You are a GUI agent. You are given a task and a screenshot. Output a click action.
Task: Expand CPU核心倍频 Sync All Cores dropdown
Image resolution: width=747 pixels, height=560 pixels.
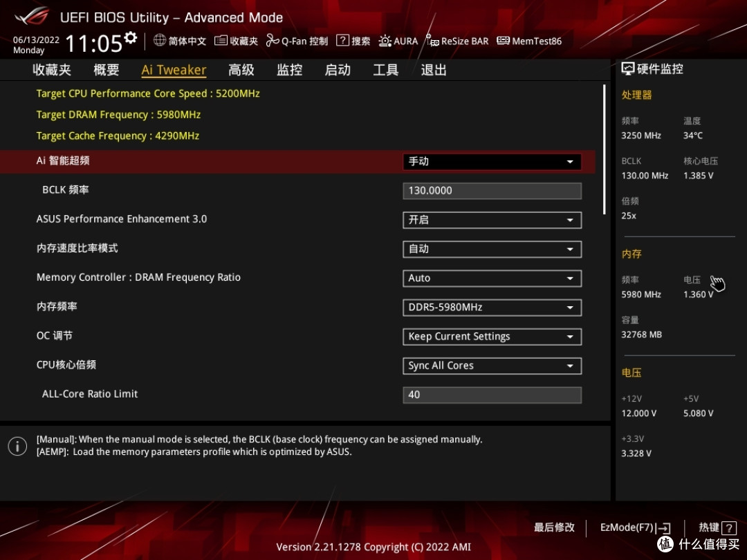pos(492,366)
